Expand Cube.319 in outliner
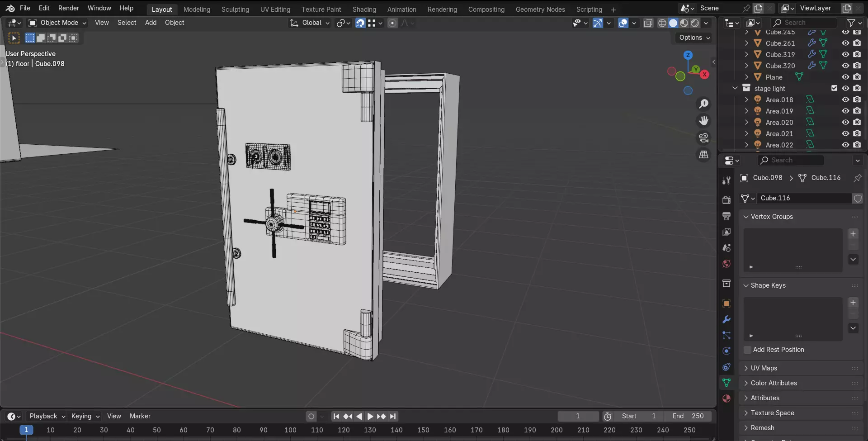 tap(746, 54)
